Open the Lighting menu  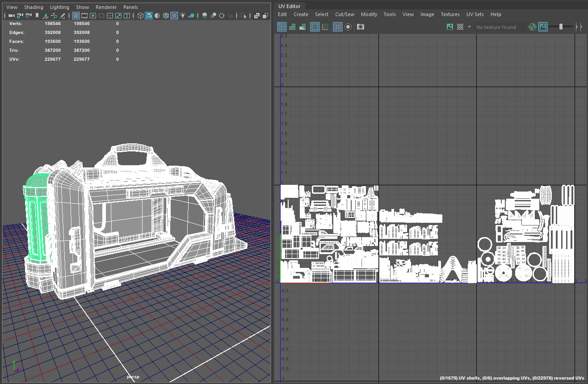pos(59,7)
